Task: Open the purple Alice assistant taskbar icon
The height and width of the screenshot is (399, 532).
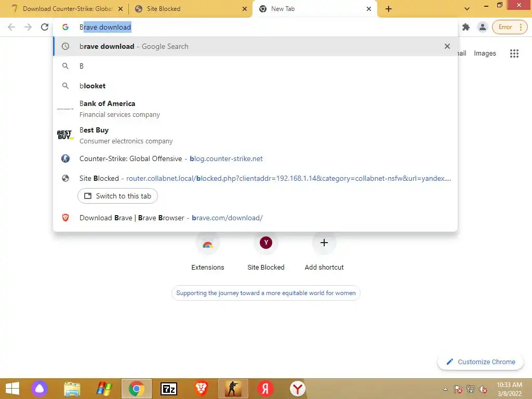Action: [39, 389]
